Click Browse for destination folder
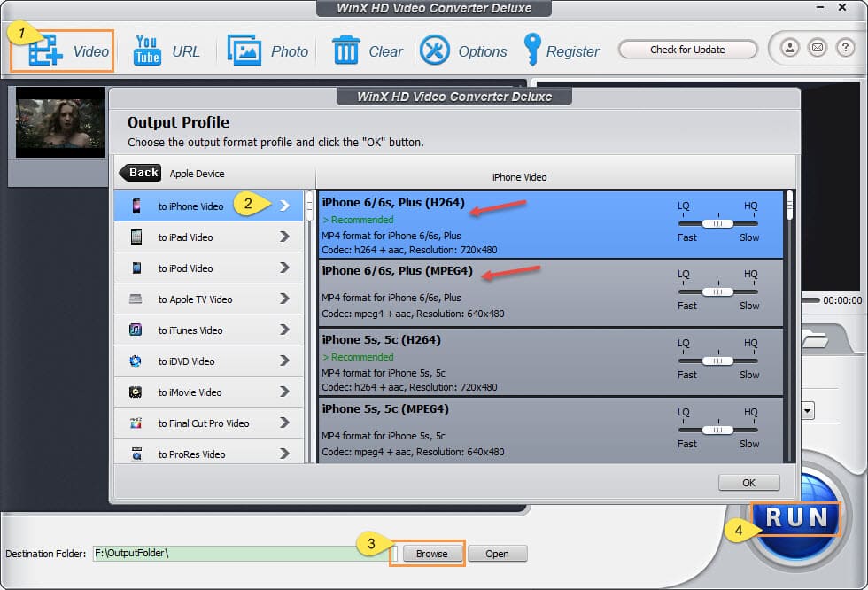Viewport: 868px width, 590px height. coord(431,554)
